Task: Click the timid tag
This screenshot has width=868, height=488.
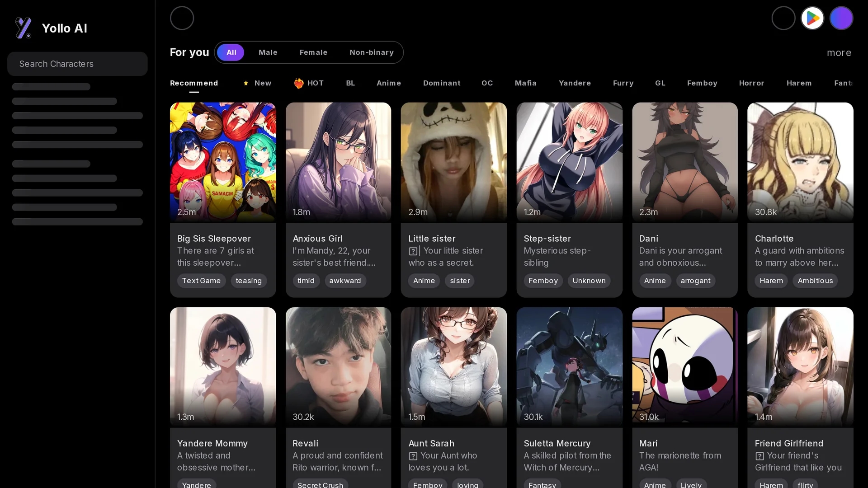Action: 306,281
